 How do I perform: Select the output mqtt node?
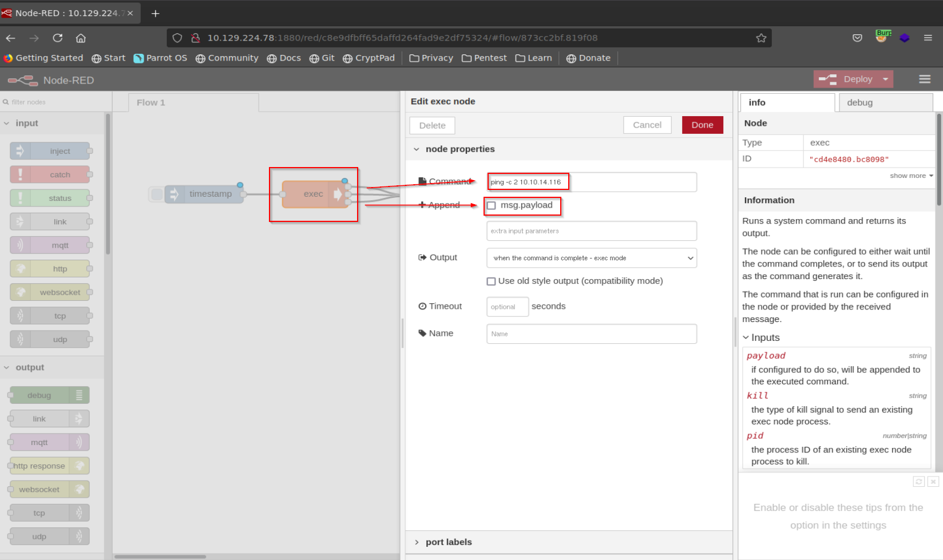pos(50,442)
